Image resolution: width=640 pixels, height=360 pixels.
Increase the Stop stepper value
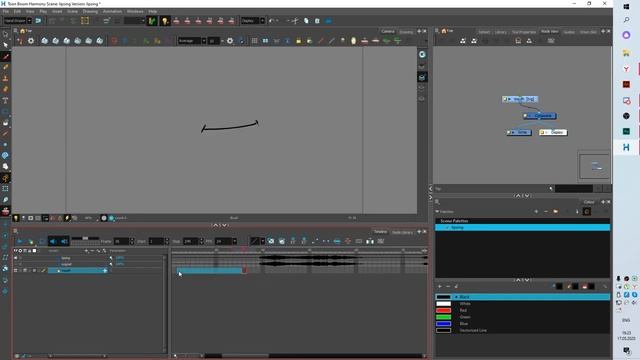pos(201,240)
